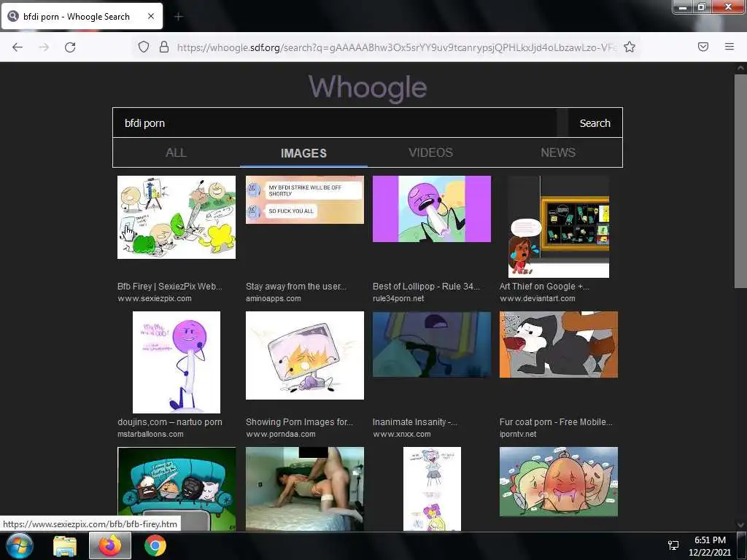Open the network status tray icon
This screenshot has width=747, height=560.
tap(673, 545)
